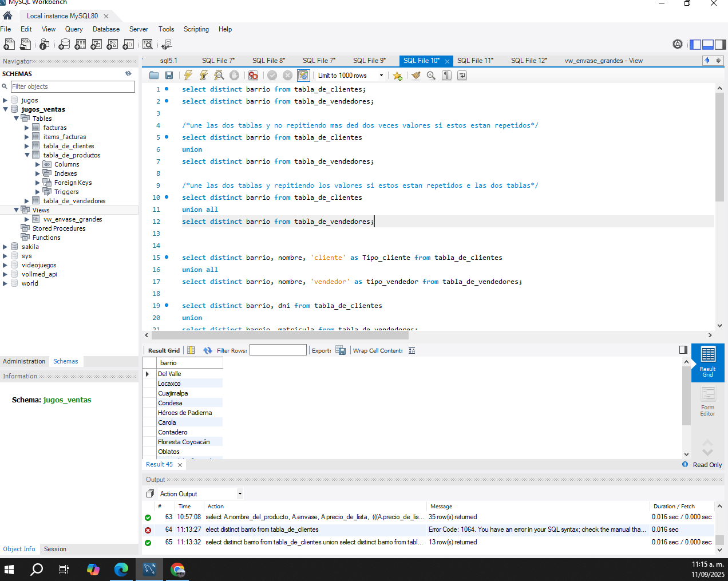The image size is (728, 581).
Task: Open the Database menu
Action: tap(106, 29)
